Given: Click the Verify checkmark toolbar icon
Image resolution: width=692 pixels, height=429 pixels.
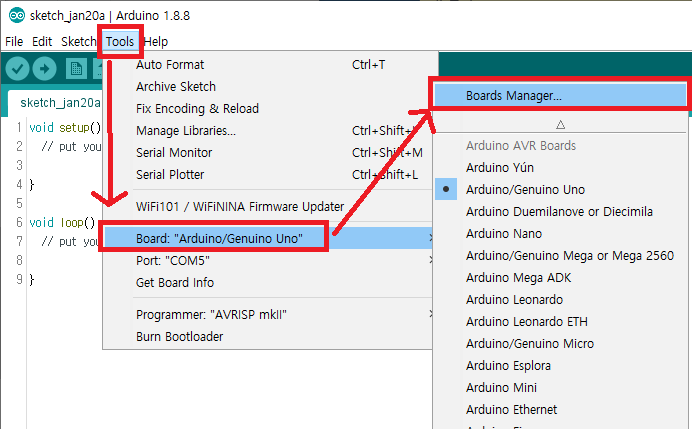Looking at the screenshot, I should click(17, 69).
